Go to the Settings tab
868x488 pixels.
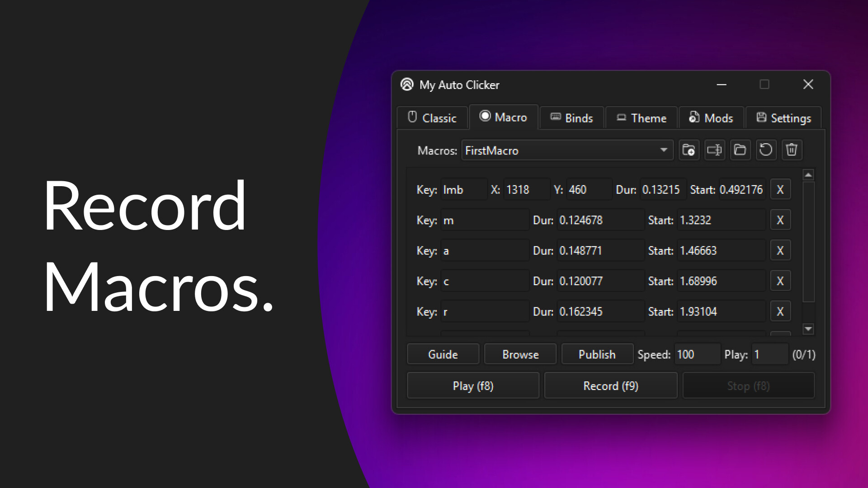pos(783,118)
